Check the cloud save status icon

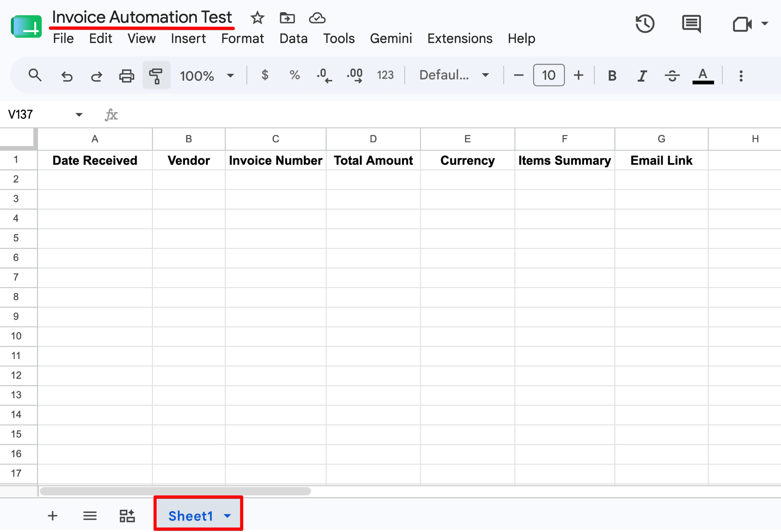(x=317, y=18)
